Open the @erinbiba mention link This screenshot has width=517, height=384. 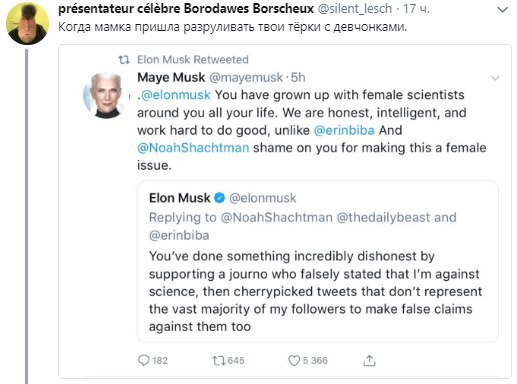click(x=344, y=130)
